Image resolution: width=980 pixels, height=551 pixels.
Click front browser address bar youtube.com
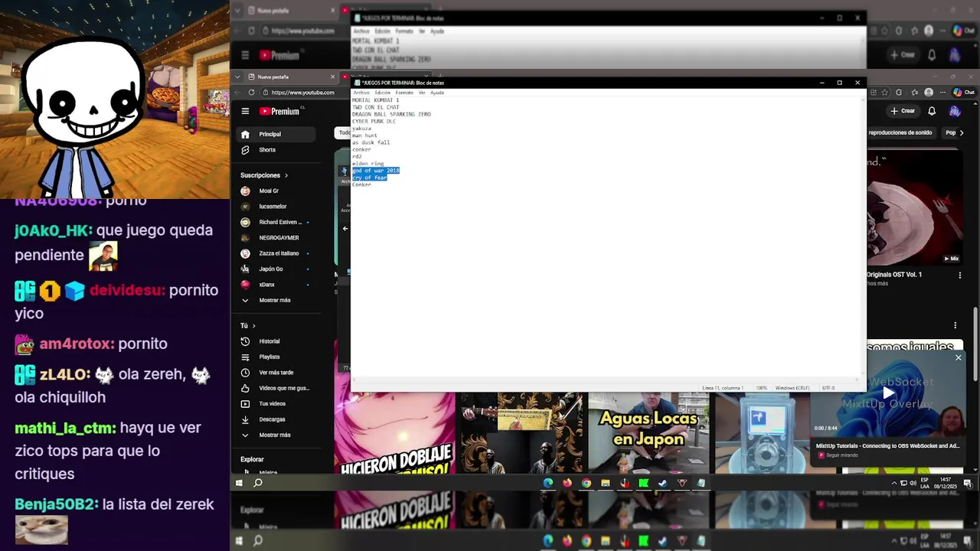click(303, 93)
